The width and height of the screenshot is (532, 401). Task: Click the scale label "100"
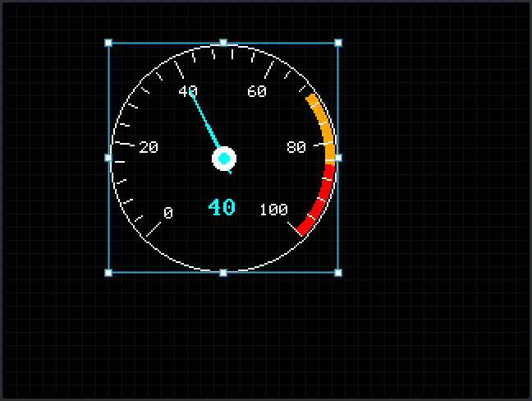[274, 210]
